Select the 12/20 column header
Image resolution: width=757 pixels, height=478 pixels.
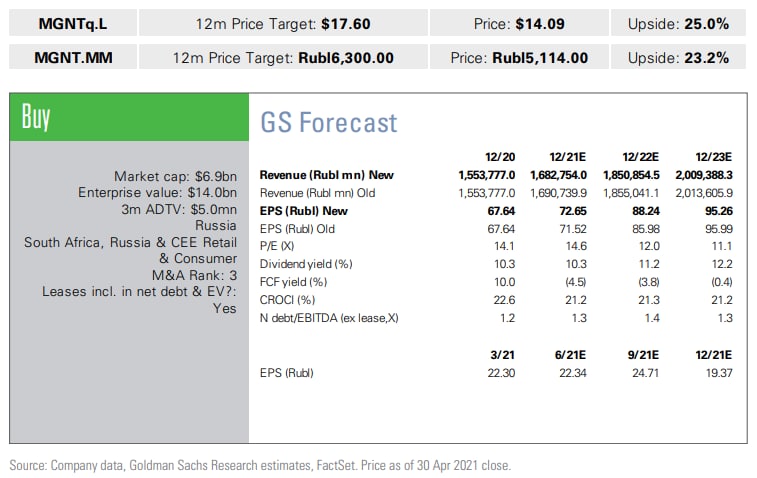click(500, 157)
